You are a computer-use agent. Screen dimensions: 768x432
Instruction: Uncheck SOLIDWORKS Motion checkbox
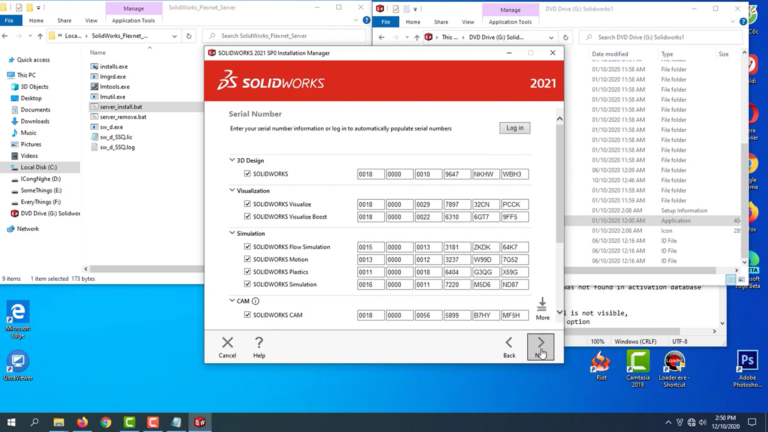click(247, 259)
